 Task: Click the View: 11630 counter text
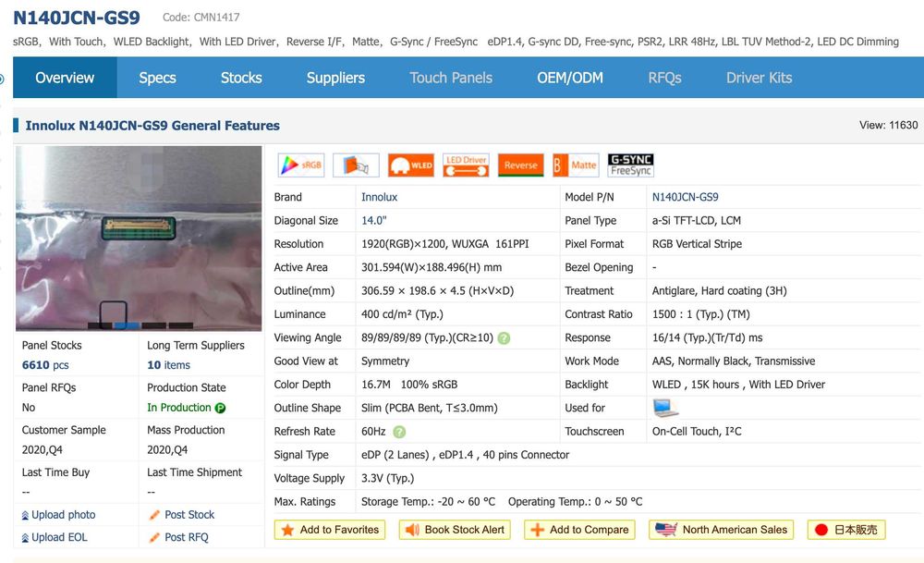tap(888, 125)
